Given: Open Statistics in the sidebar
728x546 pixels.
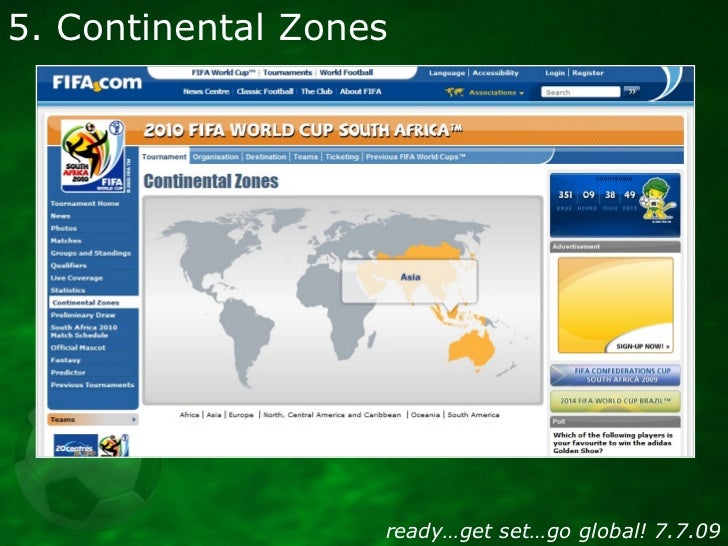Looking at the screenshot, I should click(68, 290).
